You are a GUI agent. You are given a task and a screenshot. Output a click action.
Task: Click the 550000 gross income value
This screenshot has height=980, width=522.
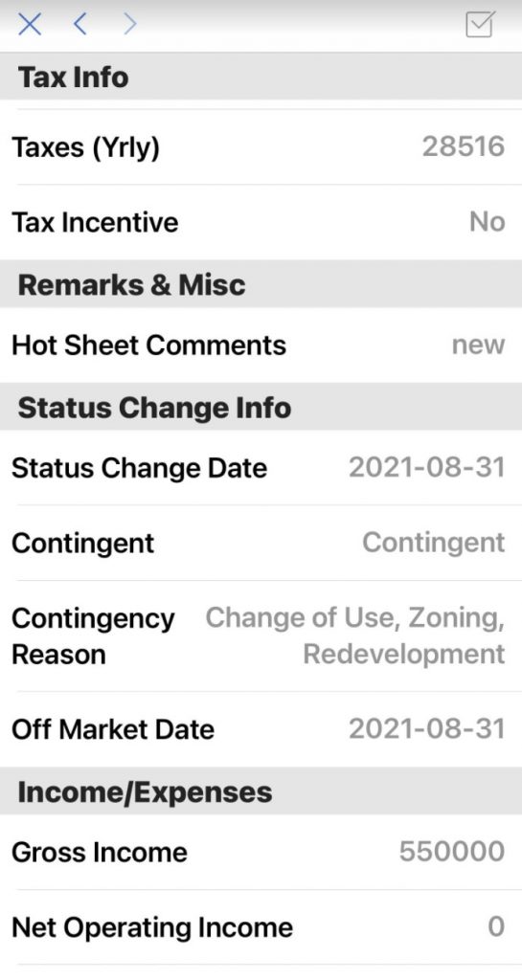(452, 851)
